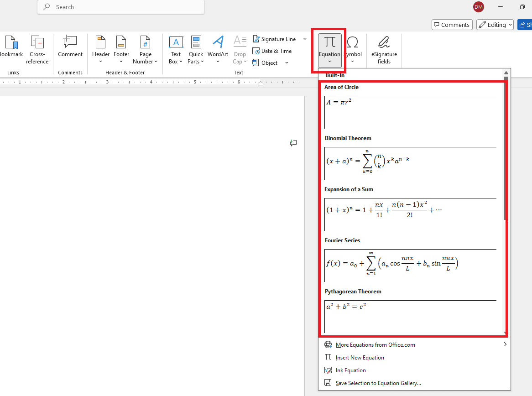Open the Symbol omega menu
This screenshot has height=396, width=532.
(x=353, y=50)
